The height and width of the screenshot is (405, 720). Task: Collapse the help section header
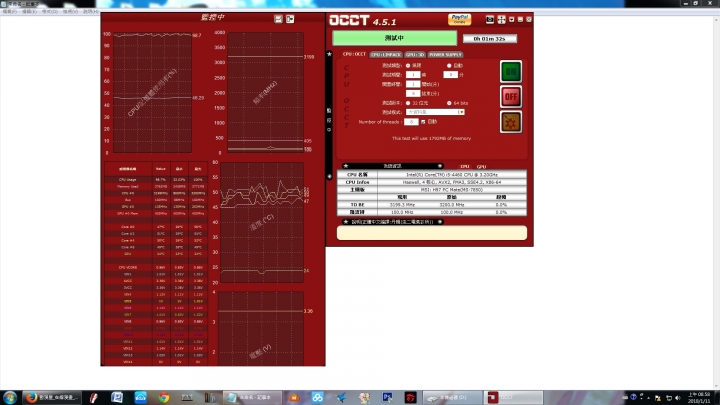point(439,222)
